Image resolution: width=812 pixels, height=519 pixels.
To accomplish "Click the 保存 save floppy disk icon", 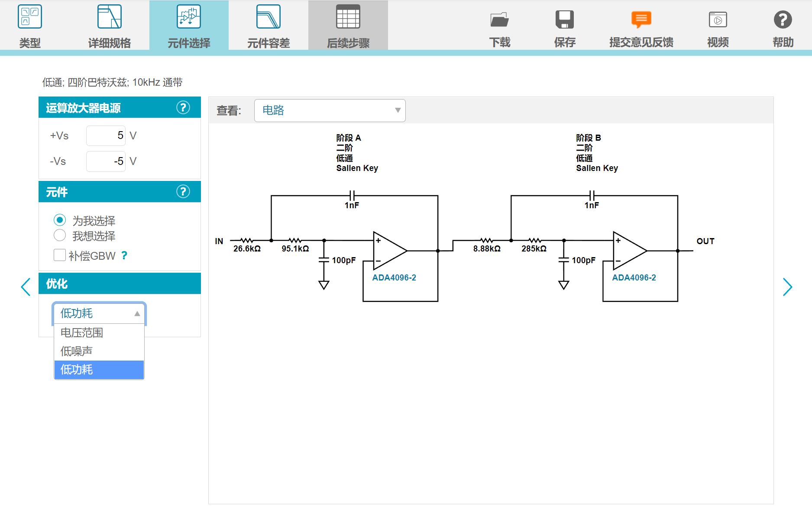I will (564, 20).
